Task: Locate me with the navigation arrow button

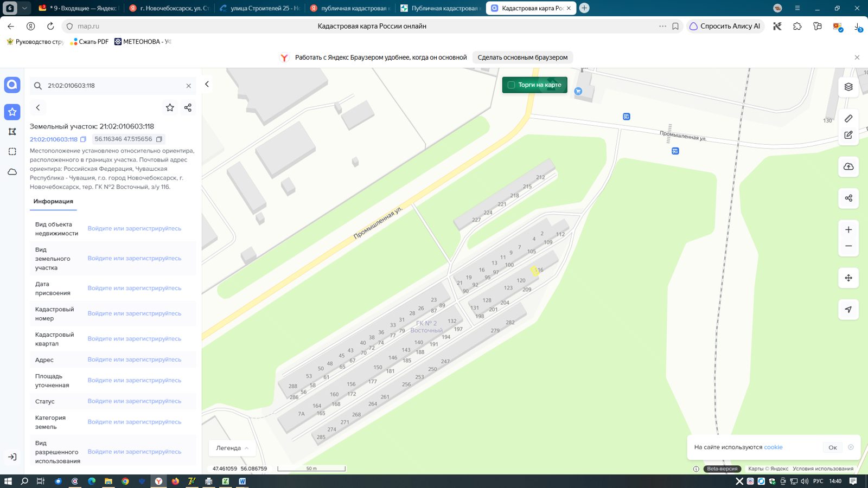Action: 848,310
